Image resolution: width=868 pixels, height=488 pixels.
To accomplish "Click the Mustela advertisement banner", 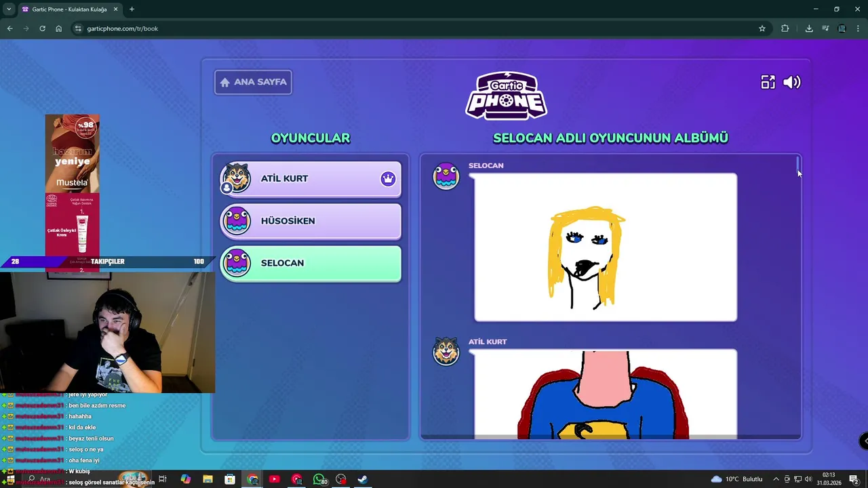I will 73,193.
